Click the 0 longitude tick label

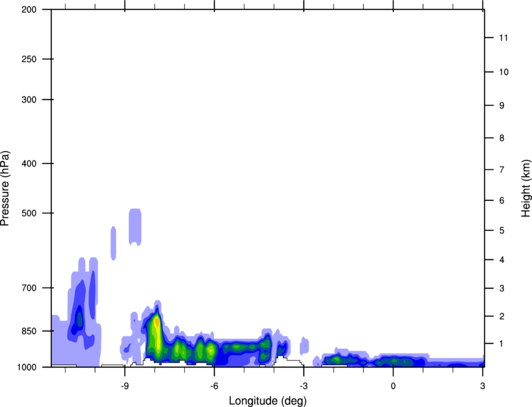(393, 386)
